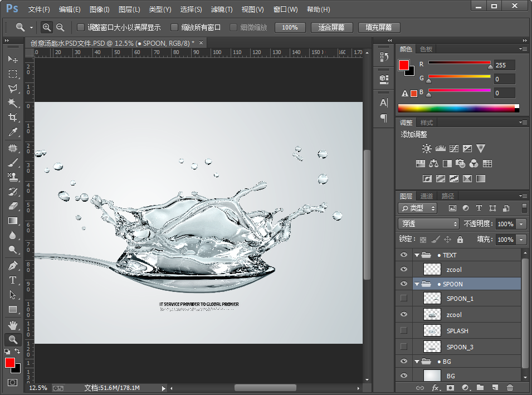
Task: Select the Hand tool
Action: 13,325
